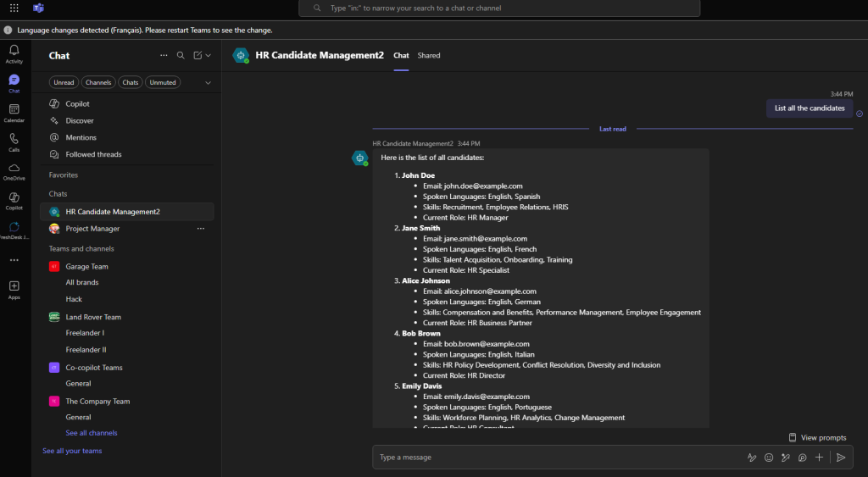Image resolution: width=868 pixels, height=477 pixels.
Task: Switch to the Shared tab
Action: pyautogui.click(x=429, y=56)
